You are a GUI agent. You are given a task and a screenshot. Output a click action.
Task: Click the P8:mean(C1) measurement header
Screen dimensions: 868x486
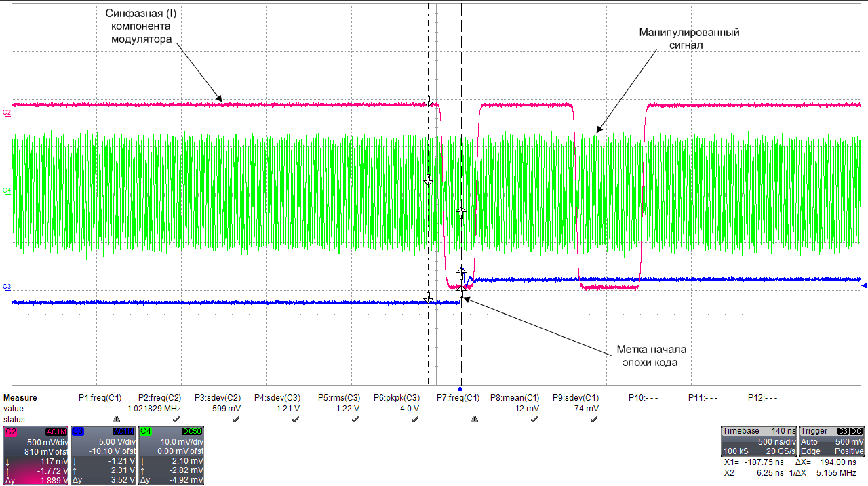515,398
